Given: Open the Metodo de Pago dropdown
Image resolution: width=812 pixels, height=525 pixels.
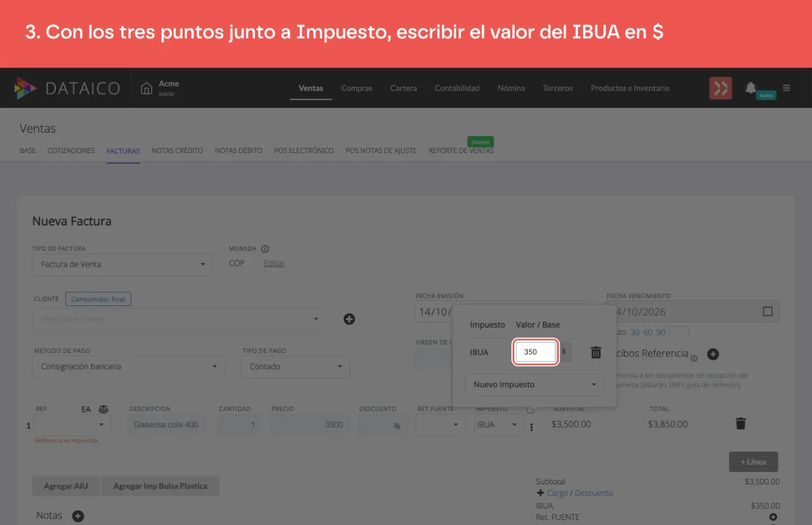Looking at the screenshot, I should (128, 366).
